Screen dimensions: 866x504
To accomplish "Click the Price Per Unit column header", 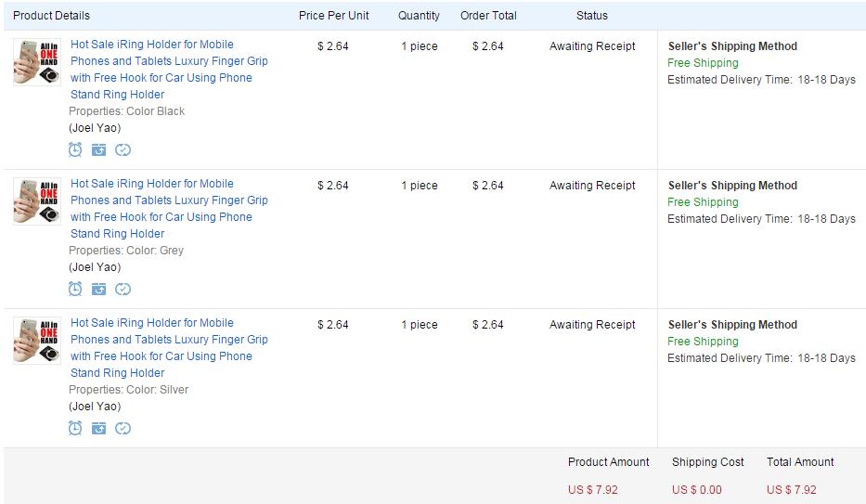I will [x=333, y=16].
